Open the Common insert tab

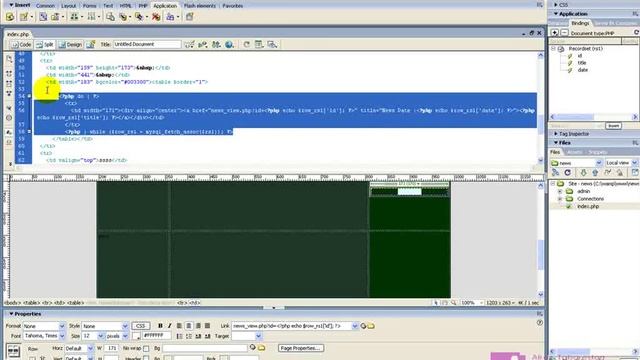(45, 6)
